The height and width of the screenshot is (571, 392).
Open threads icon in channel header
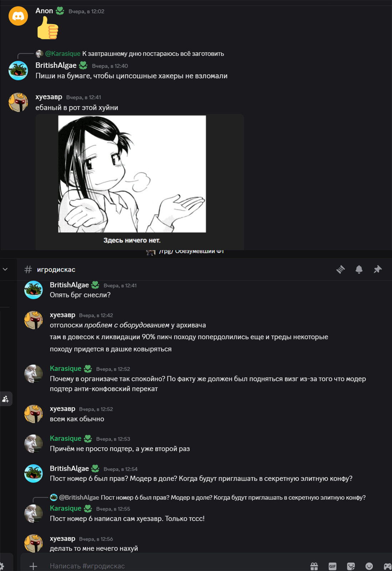pos(341,269)
